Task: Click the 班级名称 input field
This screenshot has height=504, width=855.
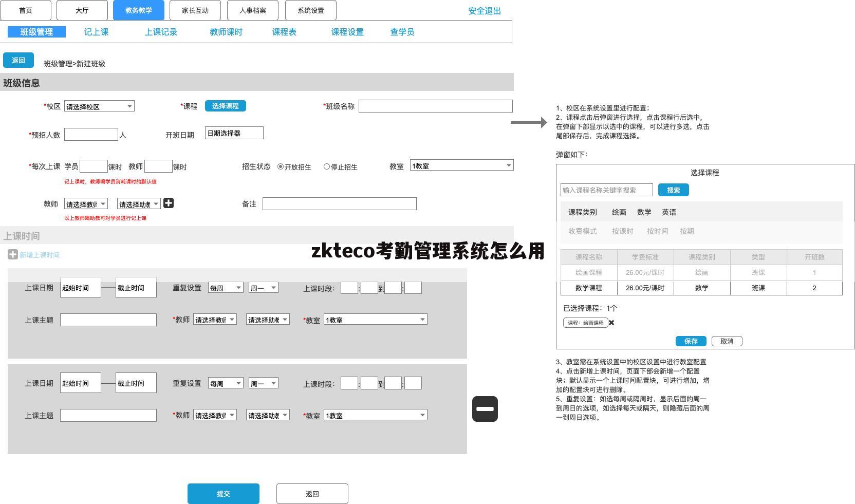Action: pyautogui.click(x=436, y=106)
